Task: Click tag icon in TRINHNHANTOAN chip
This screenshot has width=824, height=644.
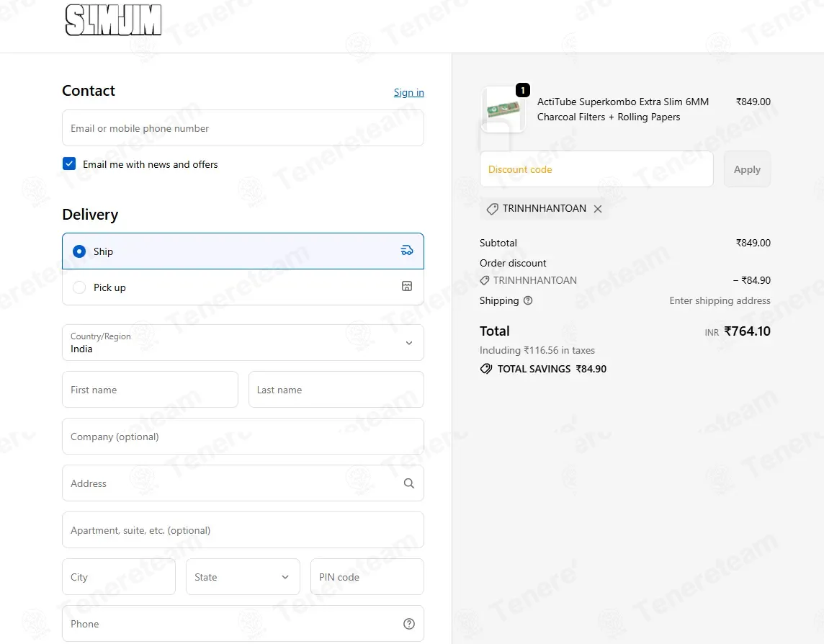Action: 493,209
